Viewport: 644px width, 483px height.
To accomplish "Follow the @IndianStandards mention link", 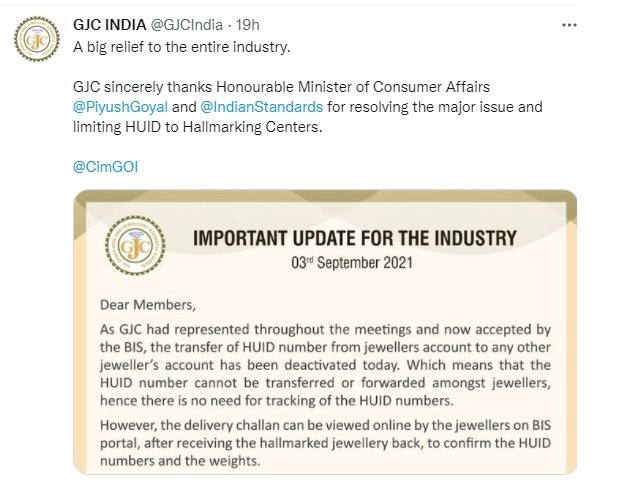I will point(262,107).
